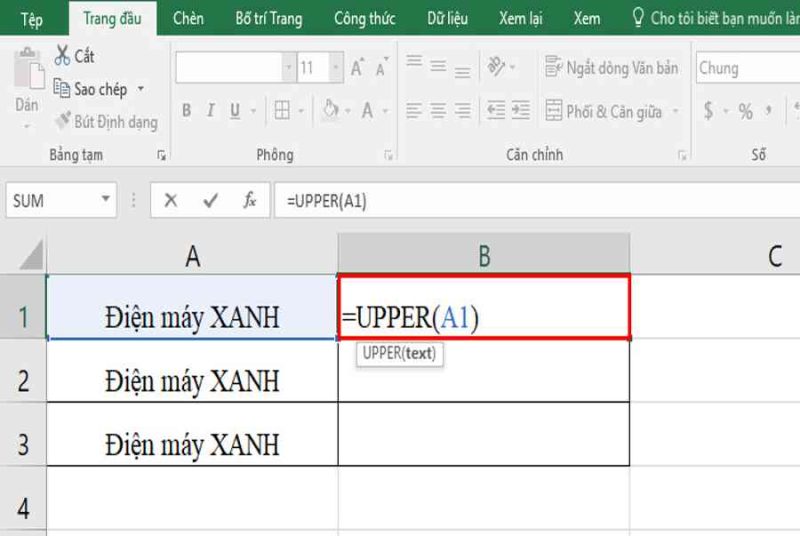The height and width of the screenshot is (536, 800).
Task: Open the Phối & Căn giữa dropdown arrow
Action: [x=676, y=111]
